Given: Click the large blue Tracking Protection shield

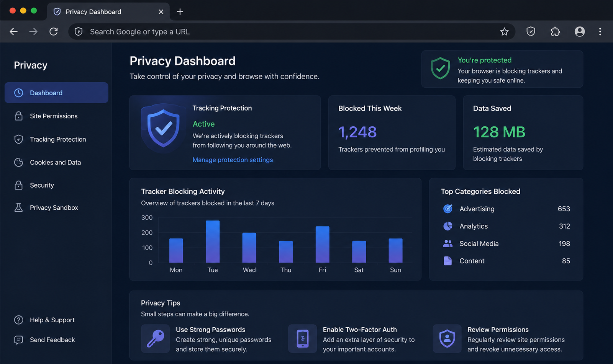Looking at the screenshot, I should click(x=164, y=128).
